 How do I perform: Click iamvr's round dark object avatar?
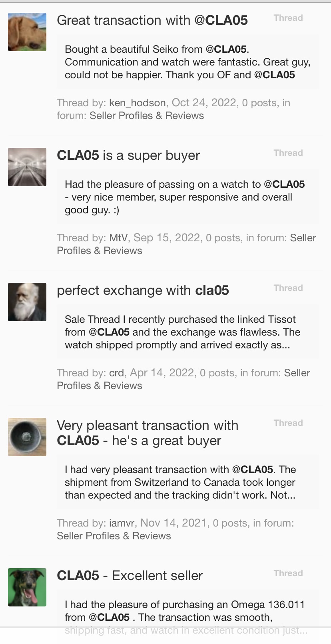click(x=27, y=437)
